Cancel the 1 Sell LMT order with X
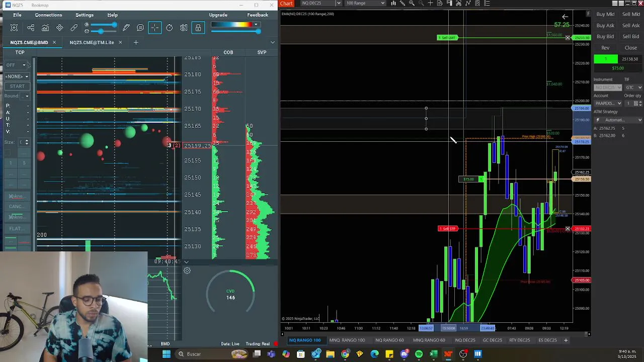This screenshot has height=362, width=644. (568, 38)
